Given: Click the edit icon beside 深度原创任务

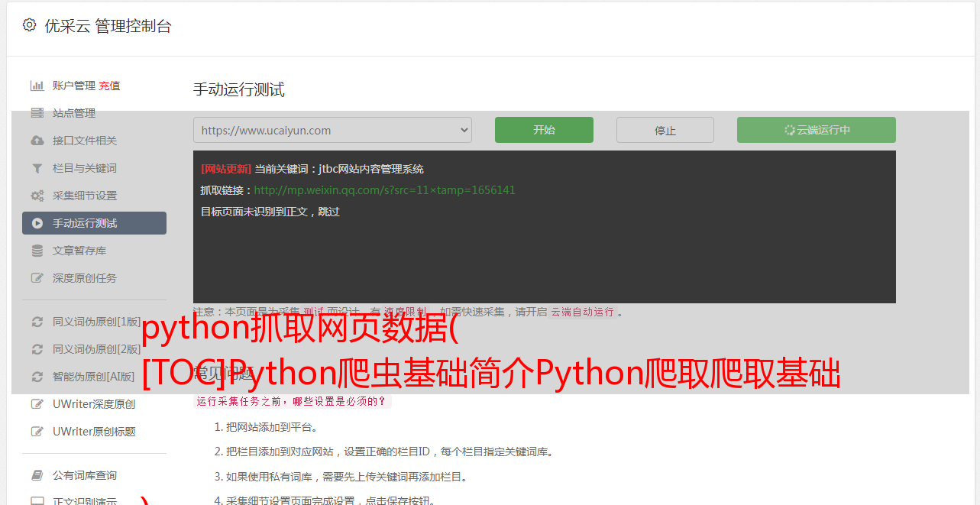Looking at the screenshot, I should [37, 278].
